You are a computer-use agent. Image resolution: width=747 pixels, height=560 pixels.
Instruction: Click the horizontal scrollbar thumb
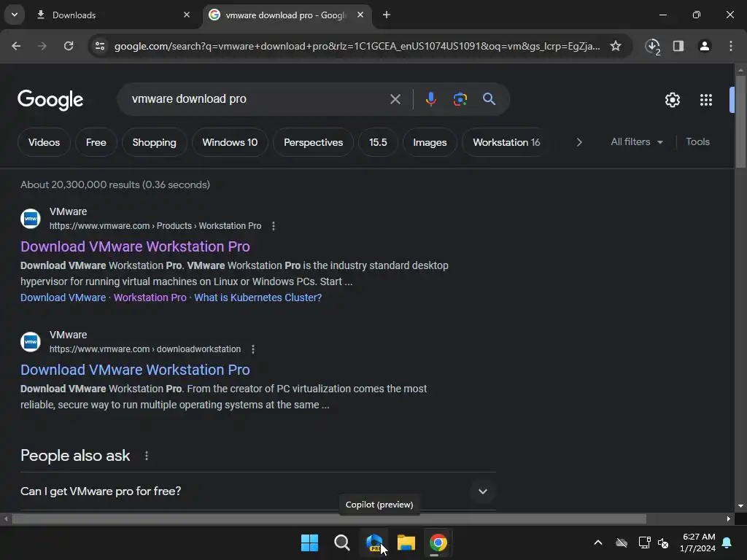point(329,519)
